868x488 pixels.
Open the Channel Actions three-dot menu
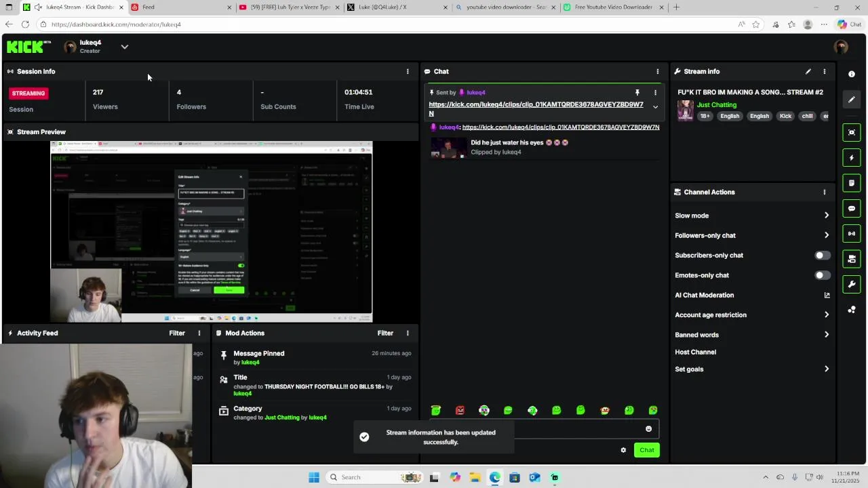pyautogui.click(x=825, y=192)
